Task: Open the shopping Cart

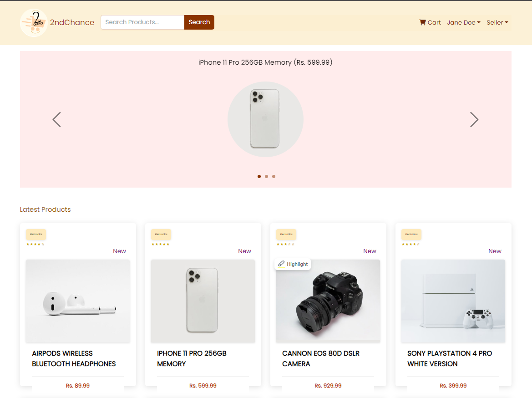Action: (430, 22)
